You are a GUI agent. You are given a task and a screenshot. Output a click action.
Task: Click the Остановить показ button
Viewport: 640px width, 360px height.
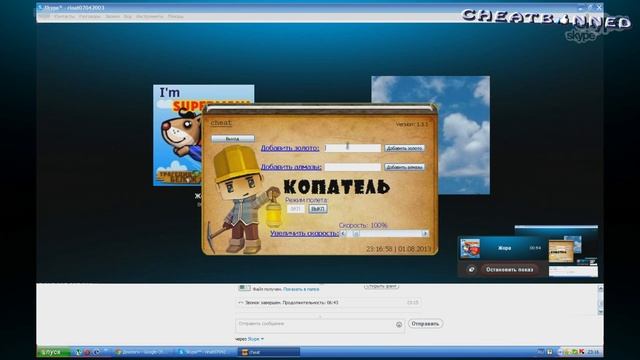click(x=509, y=269)
